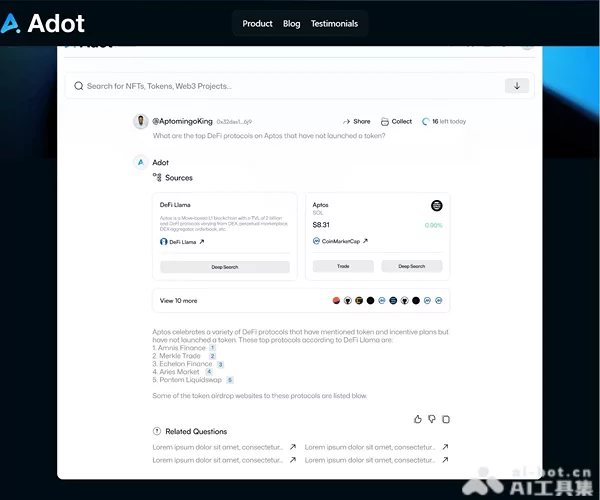The height and width of the screenshot is (500, 600).
Task: Click the last source icon in row
Action: pyautogui.click(x=439, y=301)
